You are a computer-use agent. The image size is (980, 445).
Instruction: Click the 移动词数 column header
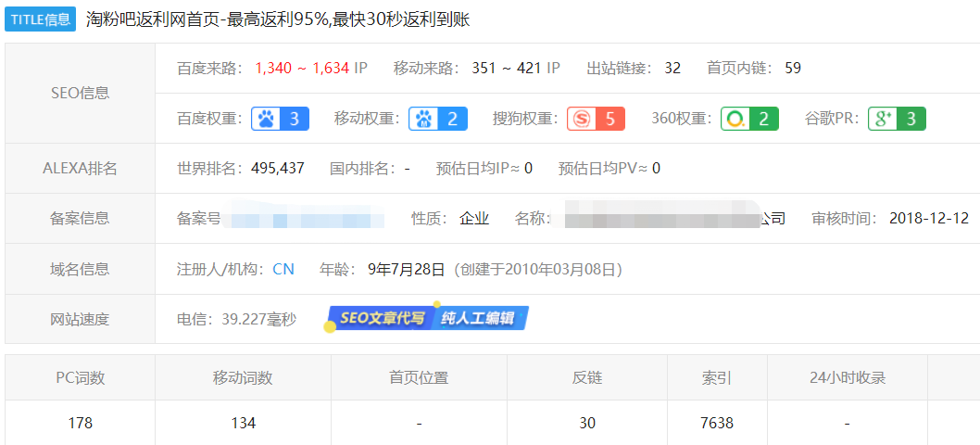243,378
